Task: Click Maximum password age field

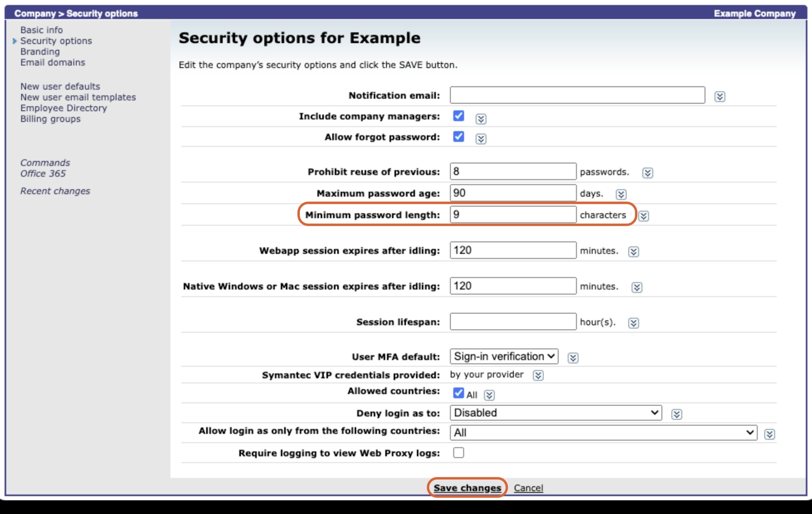Action: click(x=513, y=193)
